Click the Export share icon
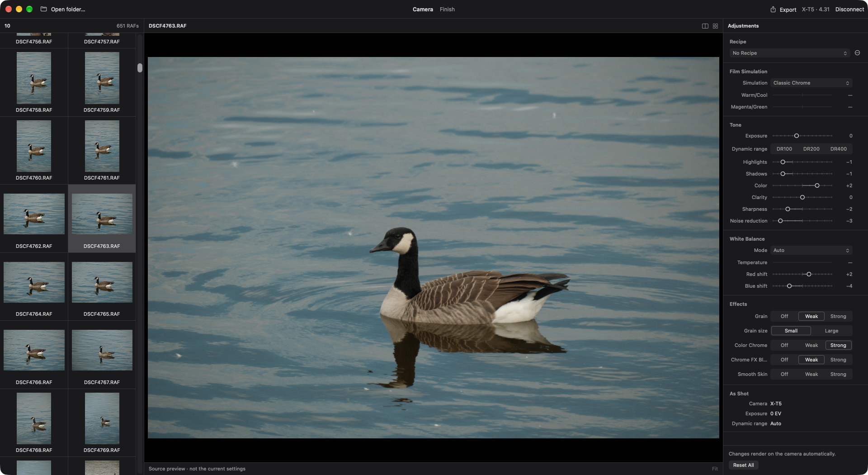 coord(773,9)
